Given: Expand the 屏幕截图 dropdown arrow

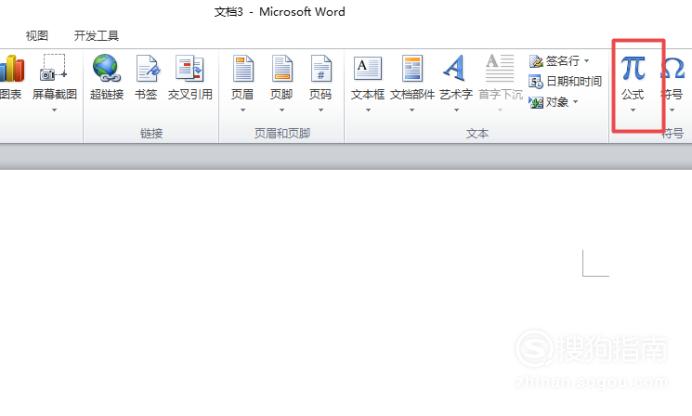Looking at the screenshot, I should point(54,110).
